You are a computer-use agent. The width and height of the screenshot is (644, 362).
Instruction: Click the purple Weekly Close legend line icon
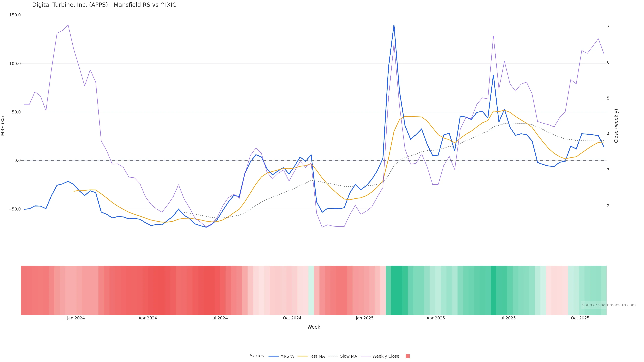click(x=366, y=356)
